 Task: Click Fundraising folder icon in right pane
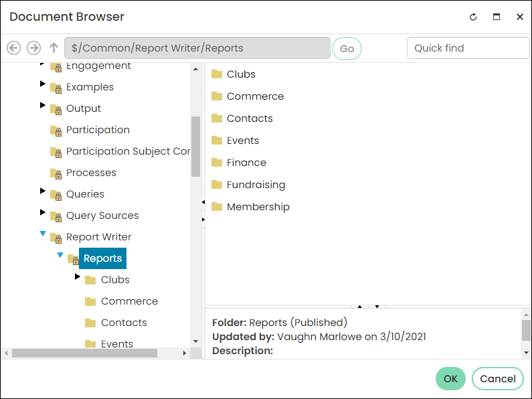pyautogui.click(x=217, y=184)
